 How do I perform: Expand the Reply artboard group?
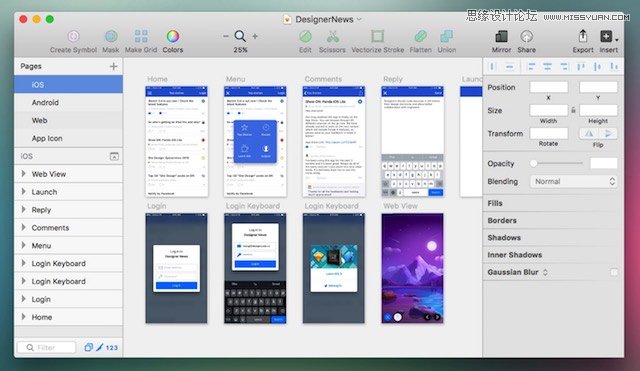(x=24, y=209)
